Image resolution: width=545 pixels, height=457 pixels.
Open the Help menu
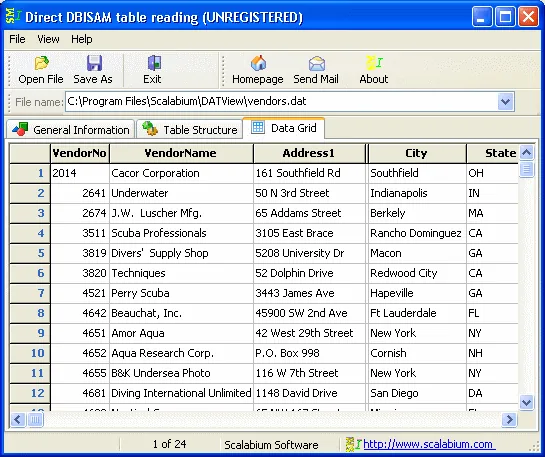(82, 39)
